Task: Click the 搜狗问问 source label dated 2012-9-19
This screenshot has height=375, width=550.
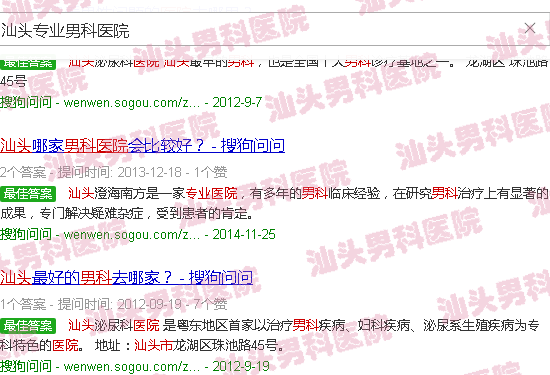Action: click(26, 367)
